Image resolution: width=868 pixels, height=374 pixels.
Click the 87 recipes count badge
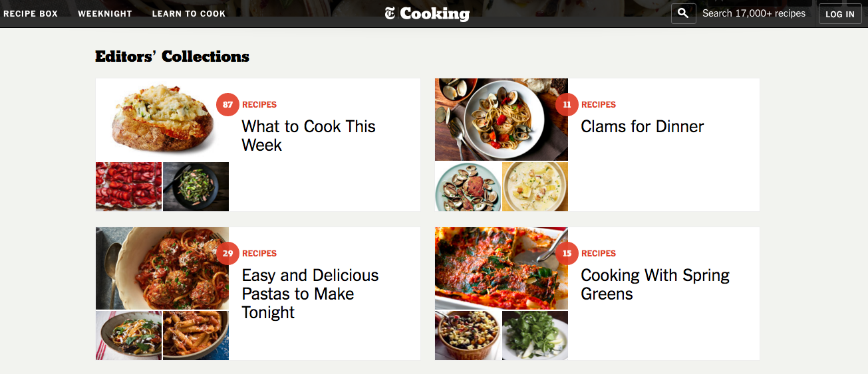tap(227, 105)
